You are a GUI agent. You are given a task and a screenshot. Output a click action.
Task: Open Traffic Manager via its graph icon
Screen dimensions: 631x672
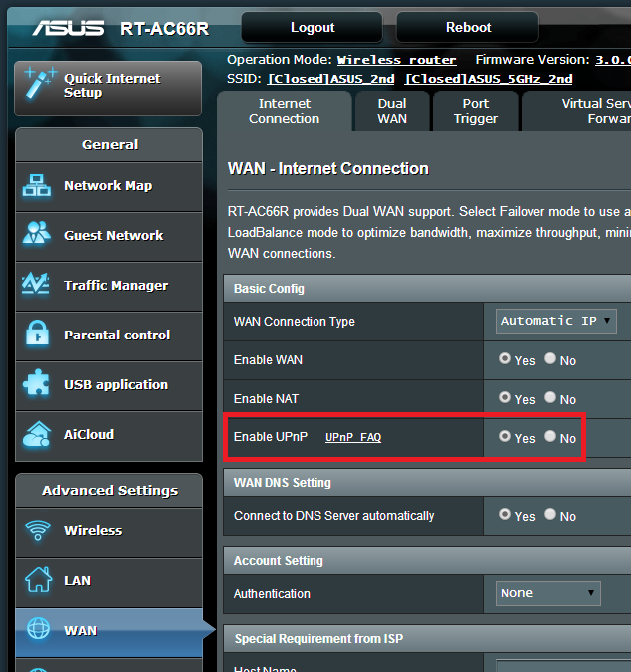38,286
